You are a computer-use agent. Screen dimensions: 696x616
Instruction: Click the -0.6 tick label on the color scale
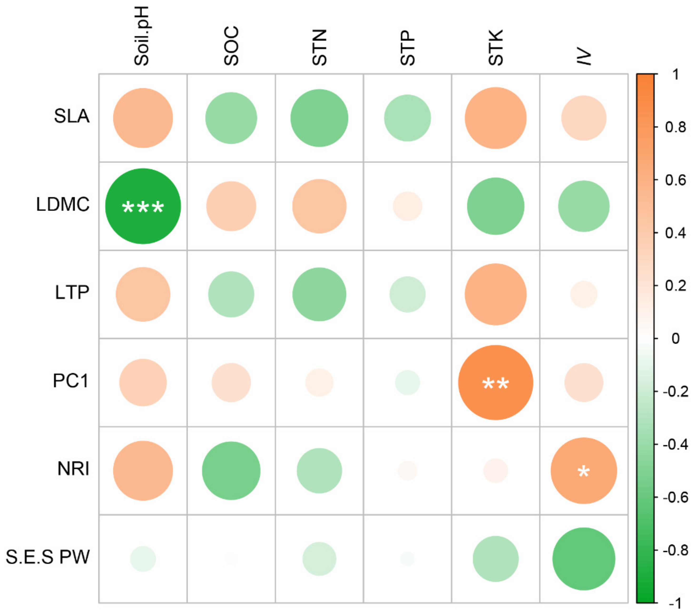pos(676,497)
